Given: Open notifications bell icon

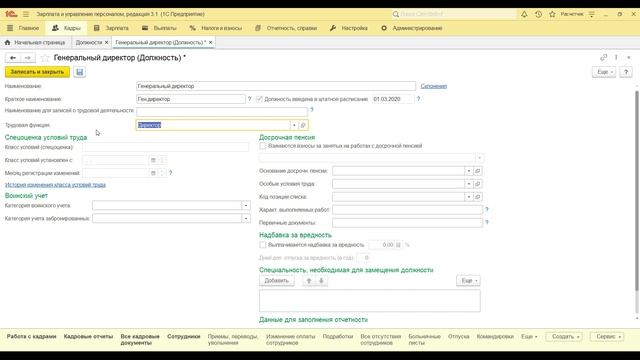Looking at the screenshot, I should pos(524,14).
